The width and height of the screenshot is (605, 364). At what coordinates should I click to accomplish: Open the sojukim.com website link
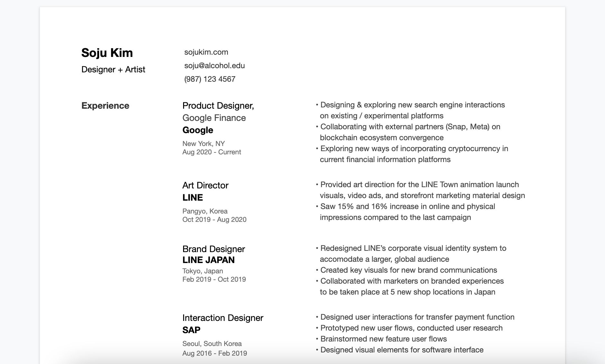(x=206, y=52)
